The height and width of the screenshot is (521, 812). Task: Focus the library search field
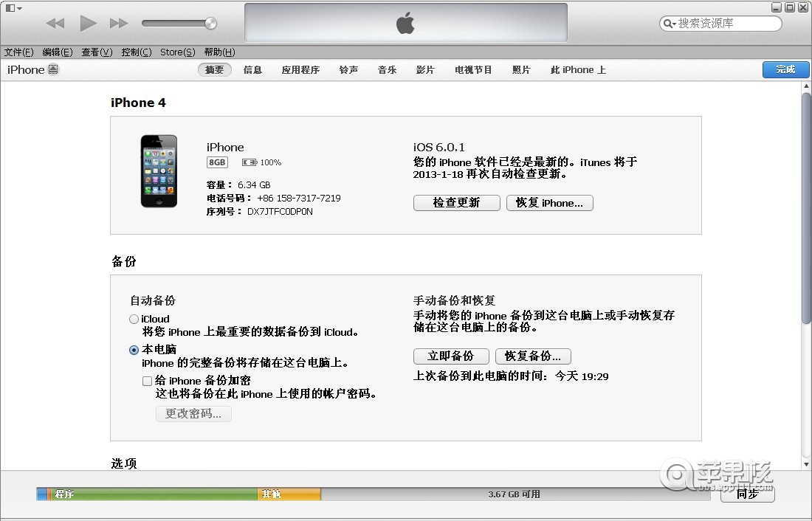(720, 24)
